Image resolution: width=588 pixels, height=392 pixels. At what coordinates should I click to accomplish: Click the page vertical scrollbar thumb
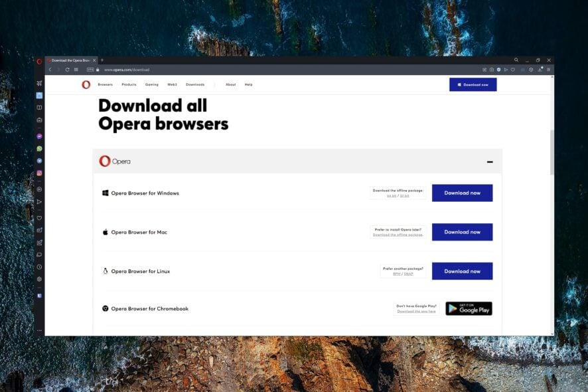click(x=552, y=152)
